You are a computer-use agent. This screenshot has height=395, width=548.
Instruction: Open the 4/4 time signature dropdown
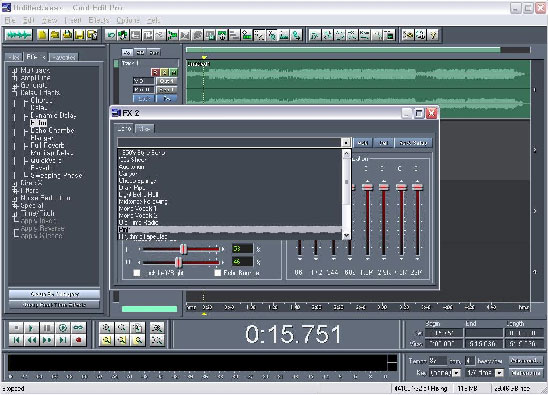(499, 373)
